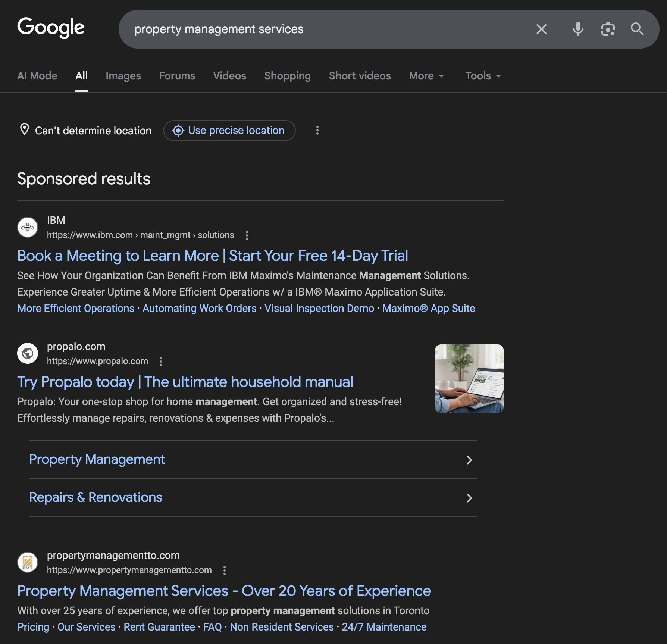Start voice search with microphone icon
The height and width of the screenshot is (644, 667).
coord(578,29)
